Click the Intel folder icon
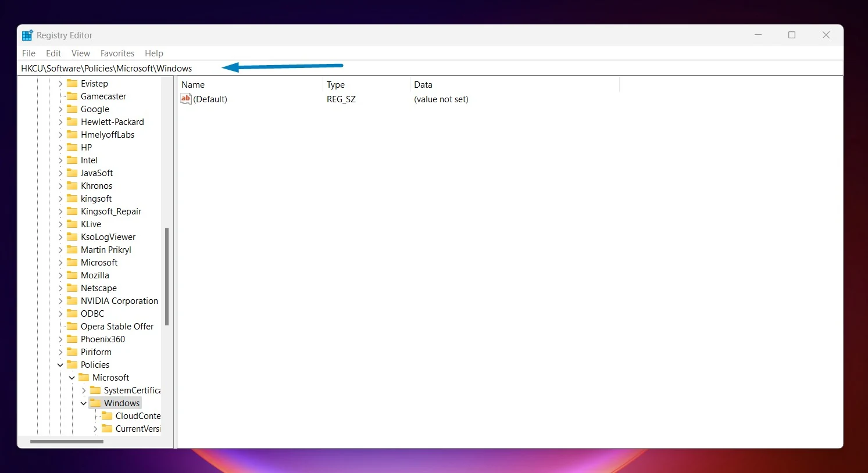868x473 pixels. (72, 160)
